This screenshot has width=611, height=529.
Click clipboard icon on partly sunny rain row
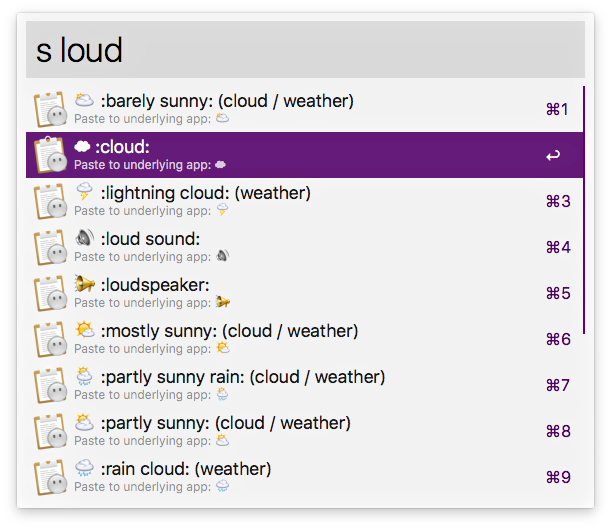[x=50, y=385]
